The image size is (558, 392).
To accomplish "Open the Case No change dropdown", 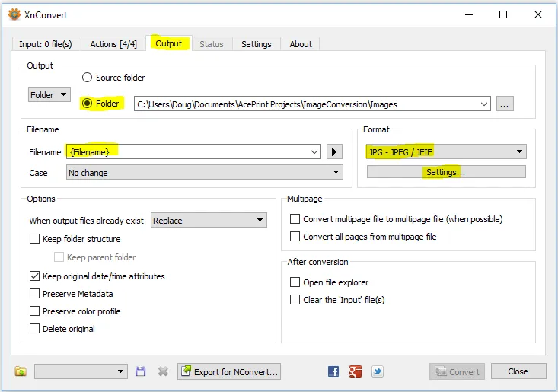I will pos(204,172).
